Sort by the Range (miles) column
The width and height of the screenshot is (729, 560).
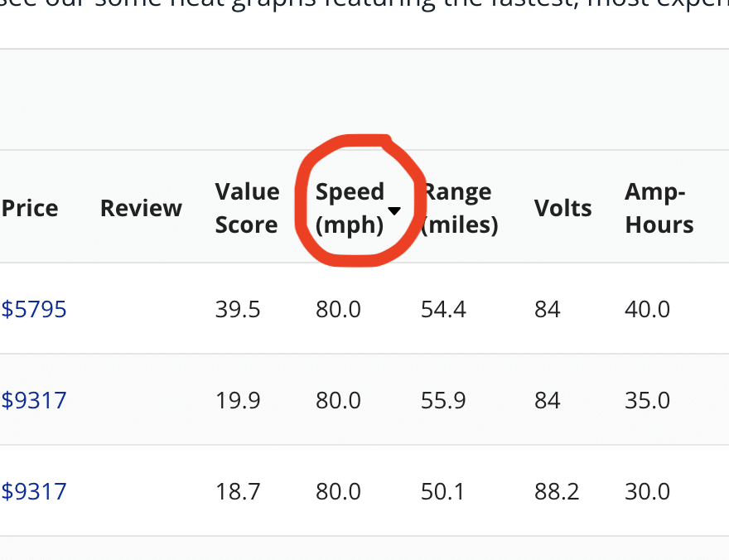pos(461,208)
